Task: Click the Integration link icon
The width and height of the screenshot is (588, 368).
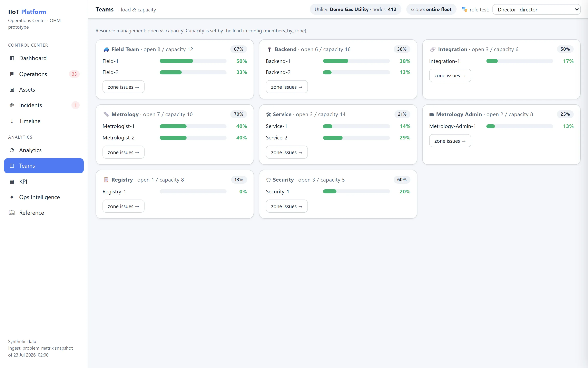Action: 433,49
